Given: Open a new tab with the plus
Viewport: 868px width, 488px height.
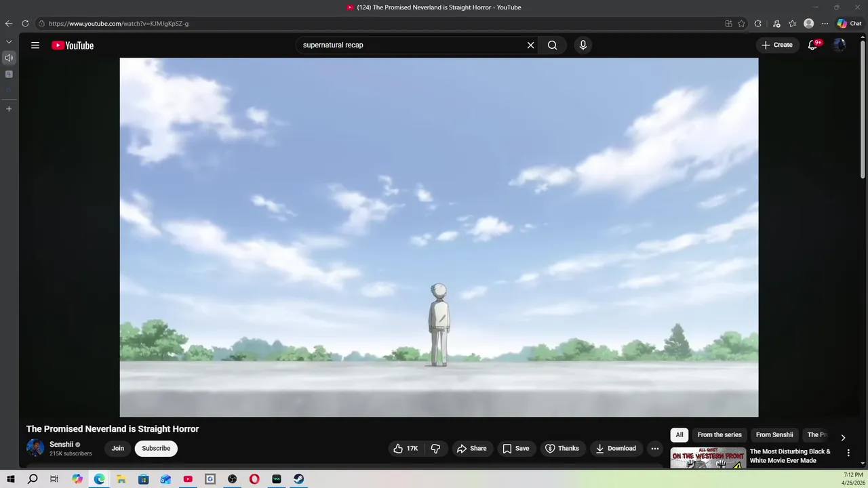Looking at the screenshot, I should click(x=9, y=108).
